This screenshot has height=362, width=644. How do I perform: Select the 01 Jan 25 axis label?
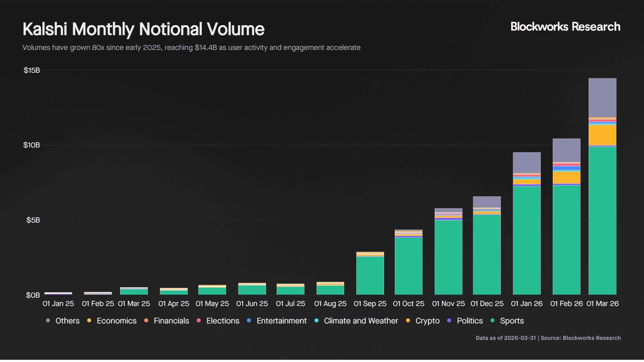point(58,303)
